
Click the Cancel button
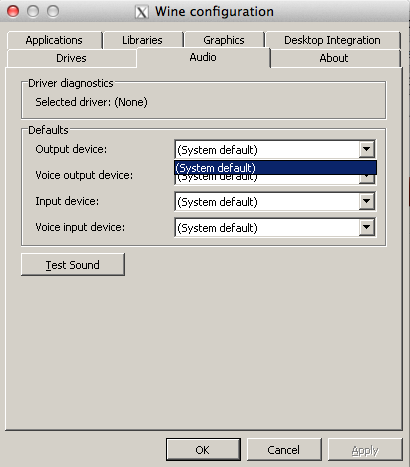click(x=284, y=450)
